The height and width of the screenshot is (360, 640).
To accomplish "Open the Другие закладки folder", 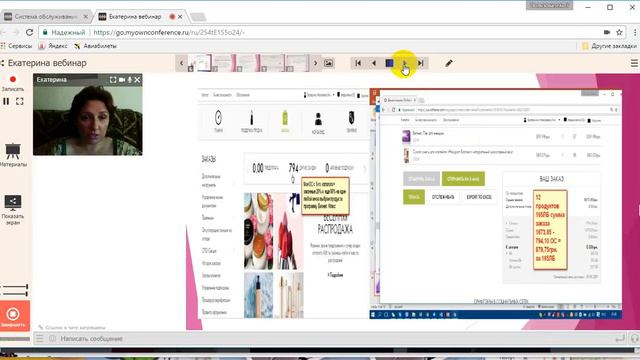I will click(x=609, y=46).
